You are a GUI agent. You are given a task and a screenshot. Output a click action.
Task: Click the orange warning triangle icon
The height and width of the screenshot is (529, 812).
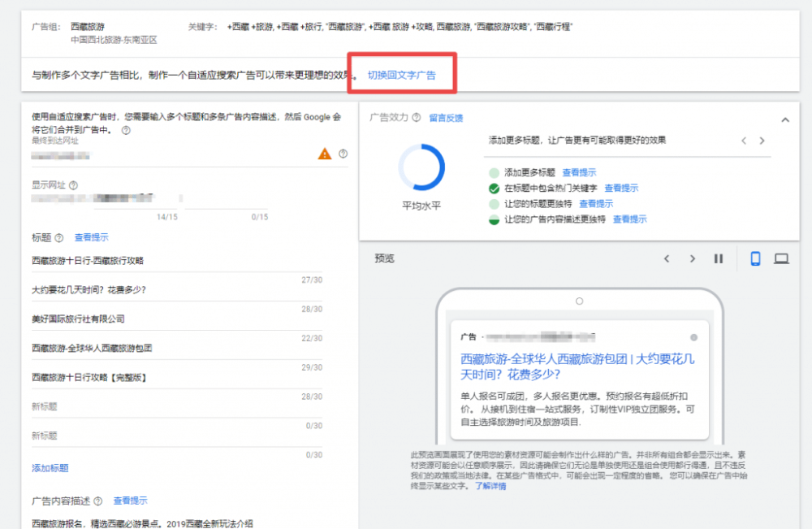pyautogui.click(x=325, y=154)
